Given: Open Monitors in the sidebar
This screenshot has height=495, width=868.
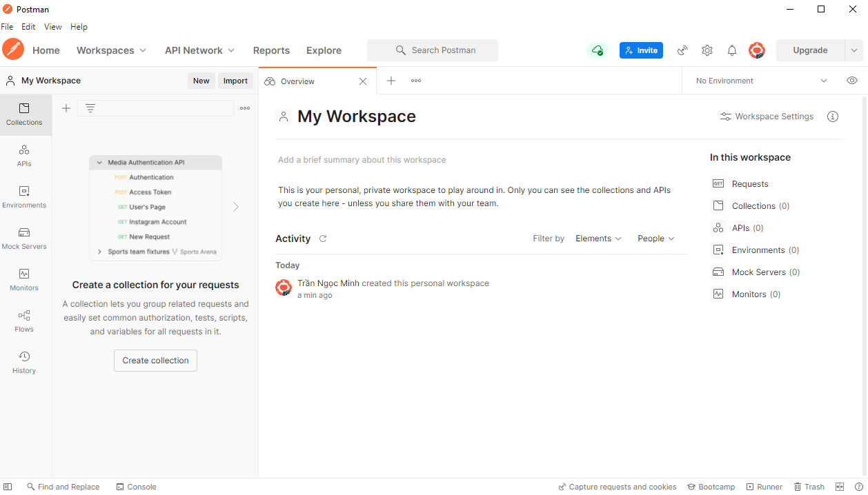Looking at the screenshot, I should point(24,281).
